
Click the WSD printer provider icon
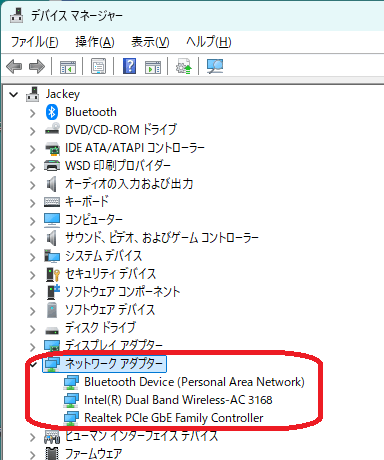tap(52, 166)
